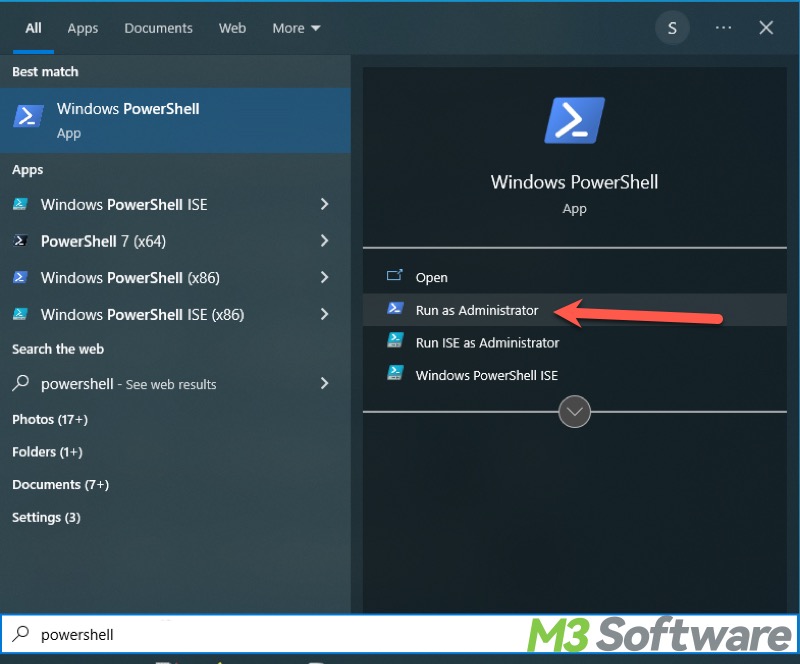Expand powershell web results chevron

click(x=324, y=383)
